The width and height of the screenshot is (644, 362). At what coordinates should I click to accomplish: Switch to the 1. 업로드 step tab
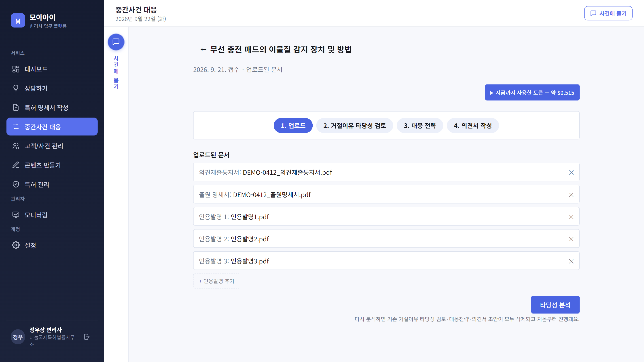click(x=293, y=125)
